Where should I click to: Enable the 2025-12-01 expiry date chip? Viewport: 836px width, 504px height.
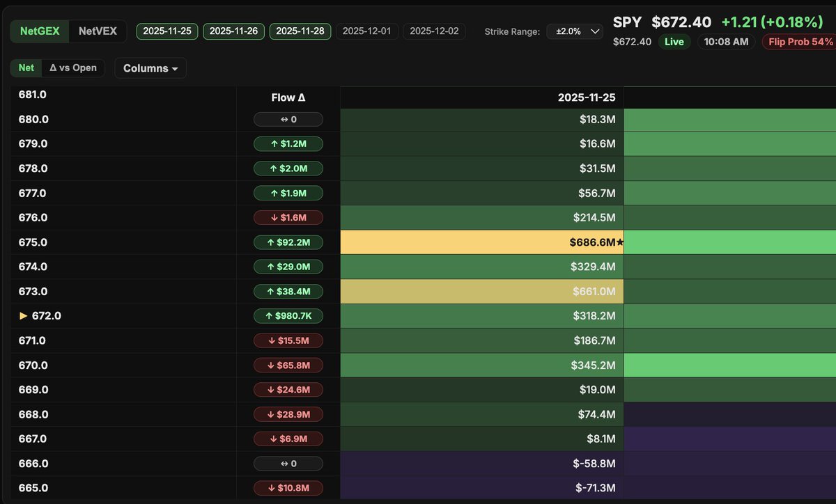pos(366,31)
